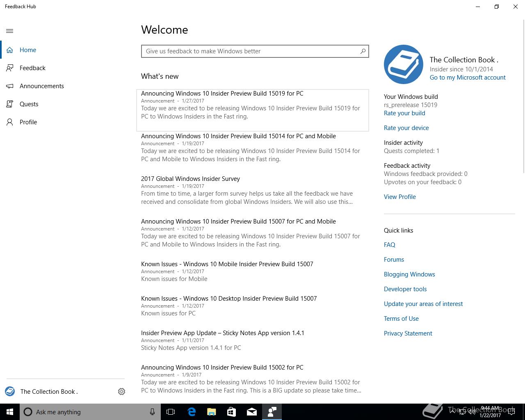Open settings via the gear icon

pos(121,392)
